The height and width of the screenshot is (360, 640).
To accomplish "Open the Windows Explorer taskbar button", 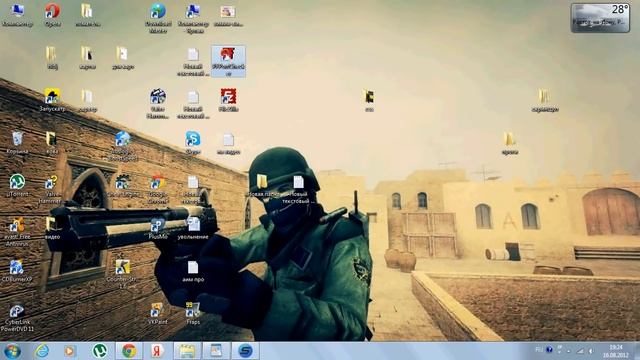I will coord(187,351).
